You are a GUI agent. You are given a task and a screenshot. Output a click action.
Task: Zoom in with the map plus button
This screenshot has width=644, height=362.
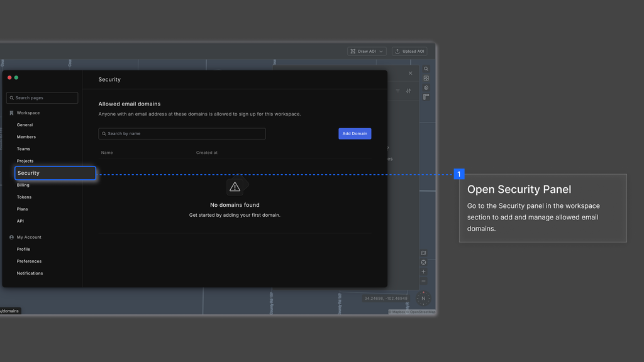tap(423, 271)
